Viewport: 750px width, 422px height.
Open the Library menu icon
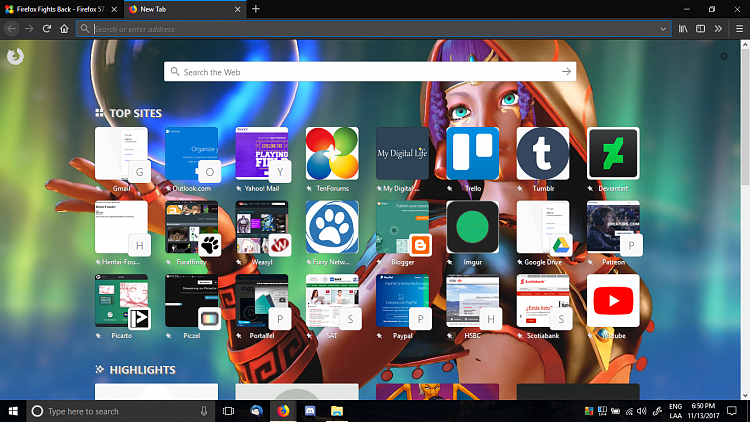683,29
